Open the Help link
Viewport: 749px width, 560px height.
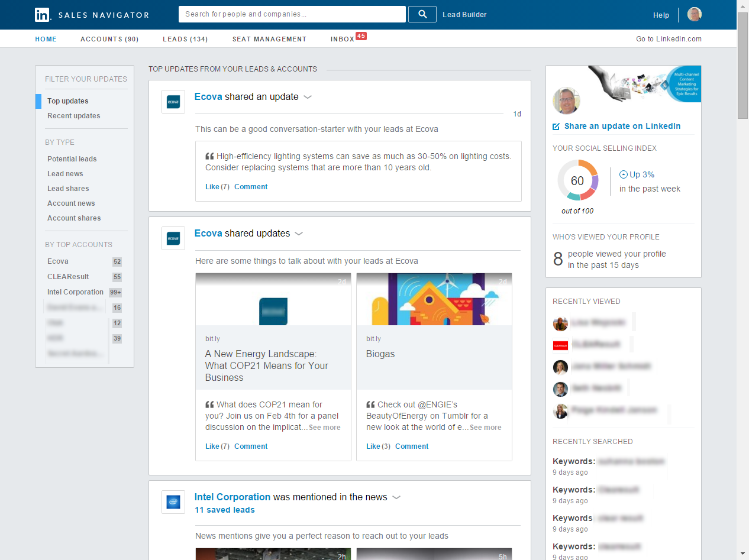[661, 15]
